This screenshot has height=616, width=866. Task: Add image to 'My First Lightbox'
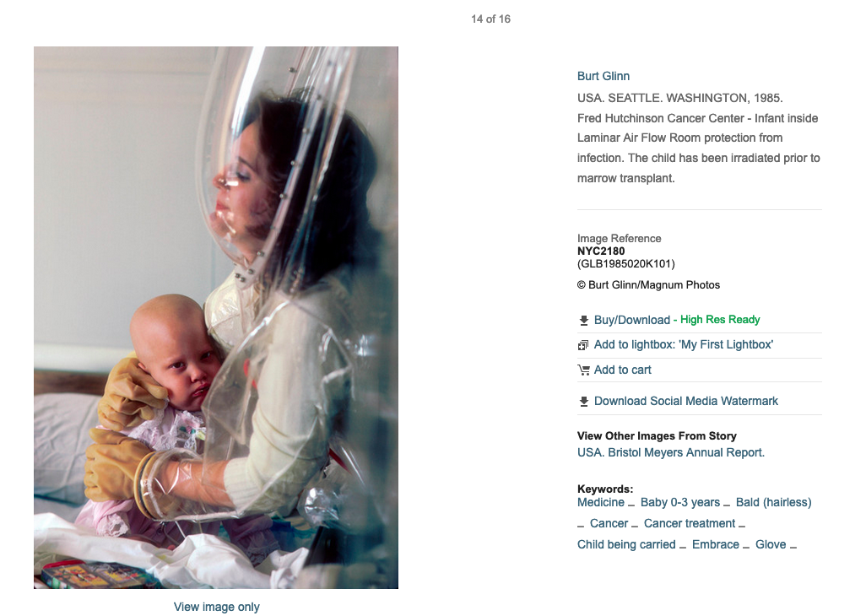click(x=683, y=345)
